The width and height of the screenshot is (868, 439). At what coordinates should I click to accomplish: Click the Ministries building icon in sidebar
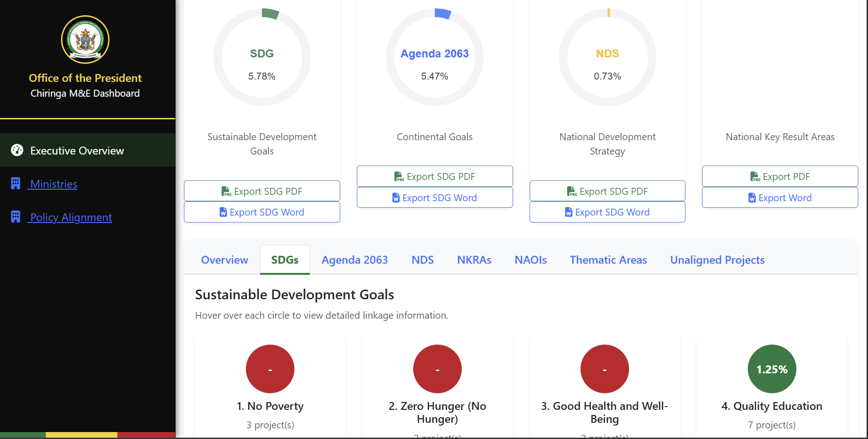(15, 183)
